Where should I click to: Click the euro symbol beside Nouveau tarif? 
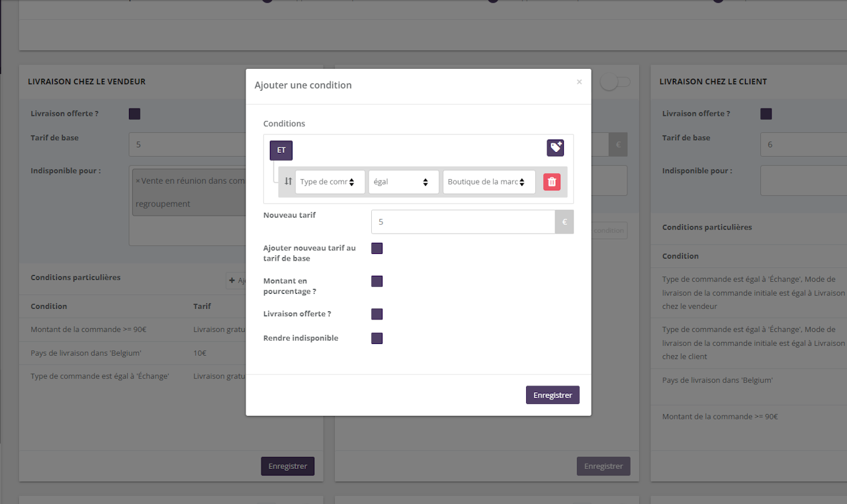click(x=564, y=222)
